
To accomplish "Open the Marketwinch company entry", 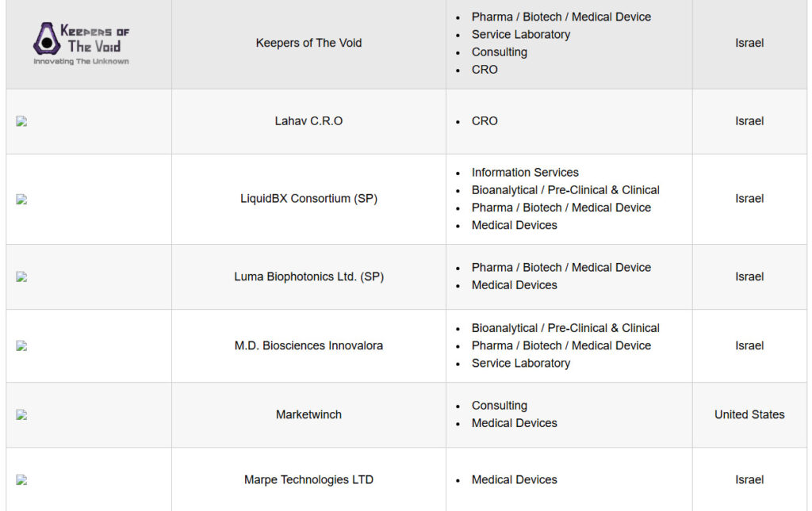I will pyautogui.click(x=308, y=415).
